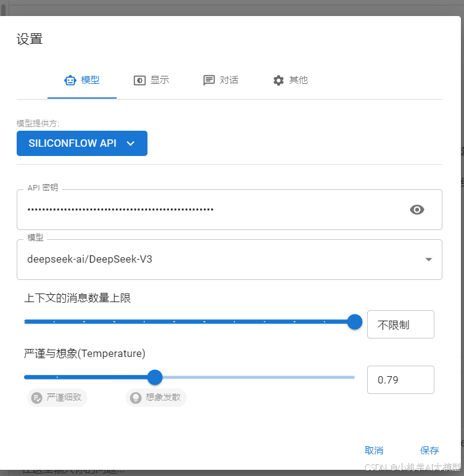Screen dimensions: 464x476
Task: Click the chevron on SILICONFLOW API button
Action: click(x=131, y=144)
